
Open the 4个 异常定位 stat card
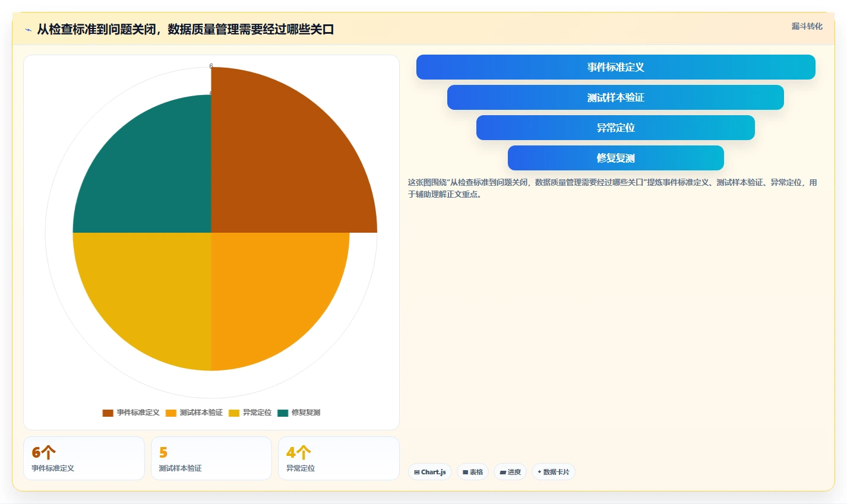[339, 458]
